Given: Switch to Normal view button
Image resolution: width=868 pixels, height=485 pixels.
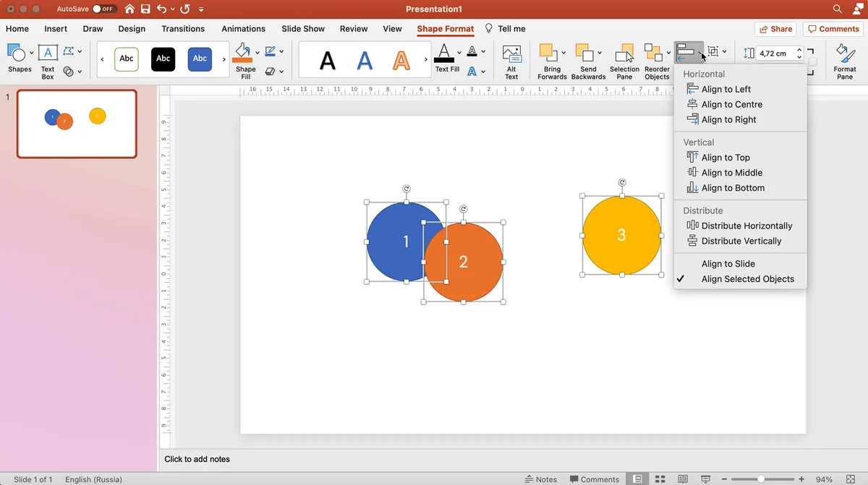Looking at the screenshot, I should tap(637, 479).
